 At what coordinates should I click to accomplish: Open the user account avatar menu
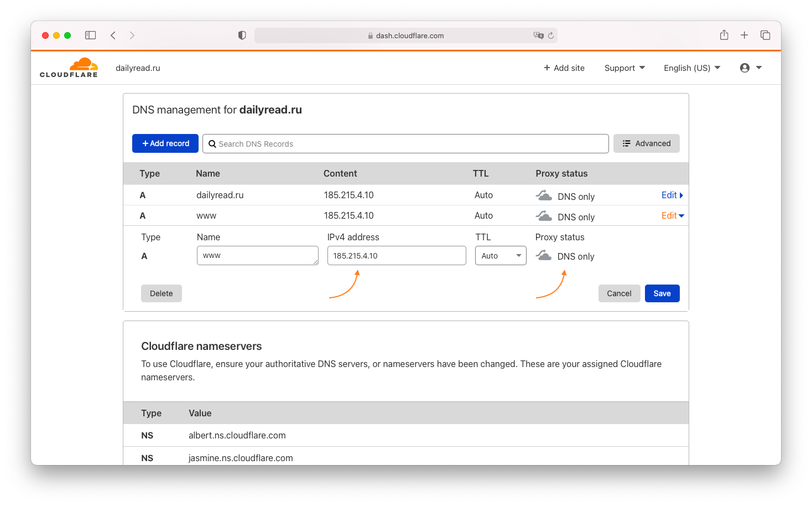point(751,68)
